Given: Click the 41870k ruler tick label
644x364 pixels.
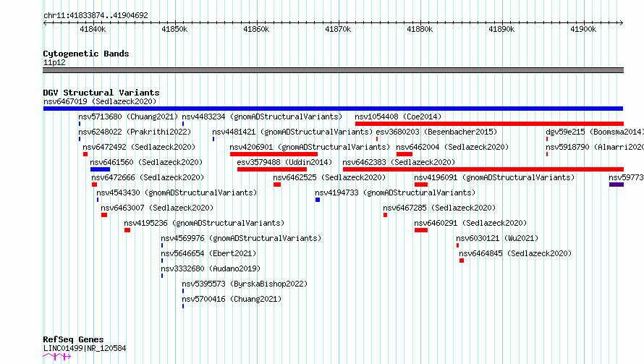Looking at the screenshot, I should point(338,29).
